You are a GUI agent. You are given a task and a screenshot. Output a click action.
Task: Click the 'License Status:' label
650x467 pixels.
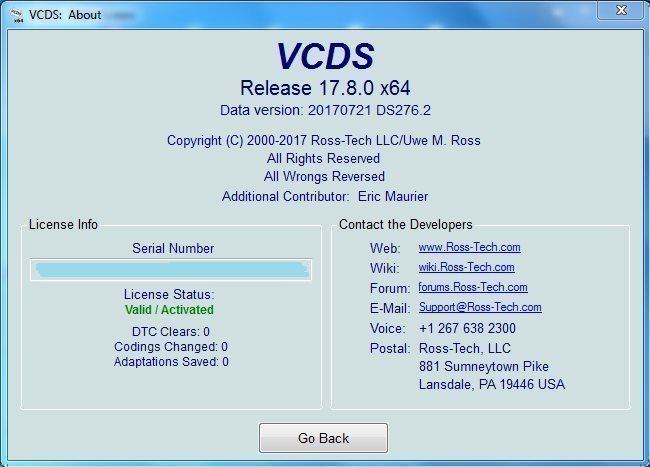point(169,294)
